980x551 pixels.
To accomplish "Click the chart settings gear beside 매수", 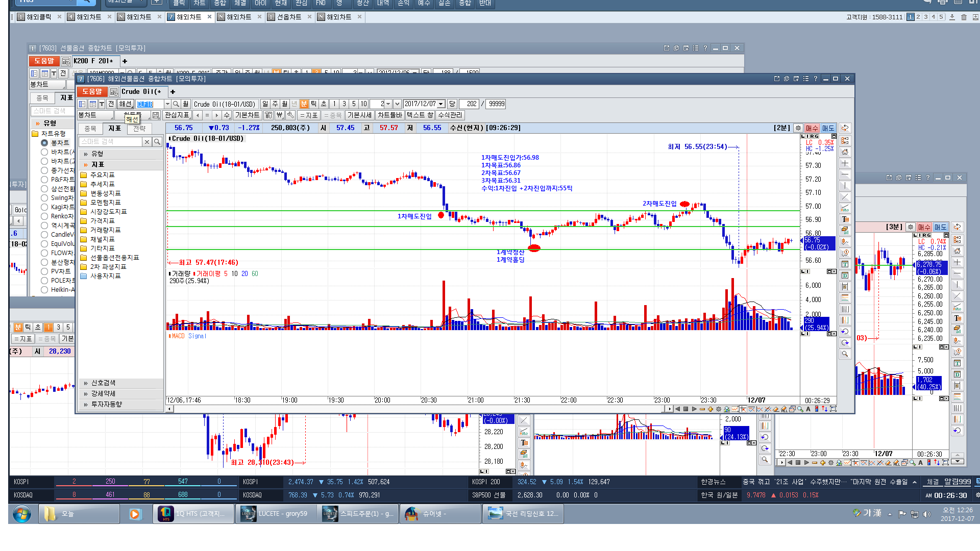I will (x=798, y=128).
